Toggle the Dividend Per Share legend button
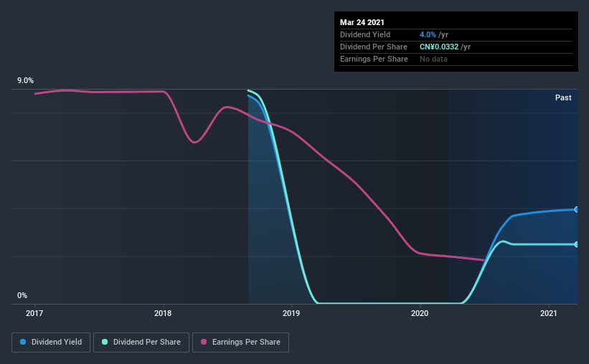This screenshot has height=364, width=589. coord(141,343)
